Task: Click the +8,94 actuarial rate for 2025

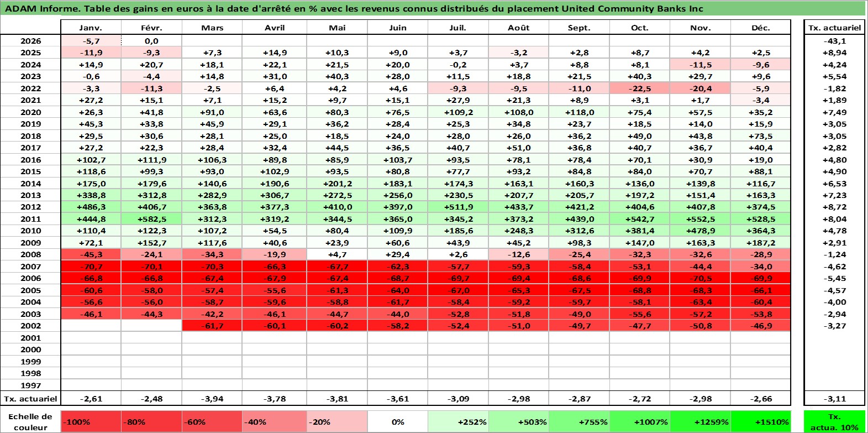Action: click(x=834, y=53)
